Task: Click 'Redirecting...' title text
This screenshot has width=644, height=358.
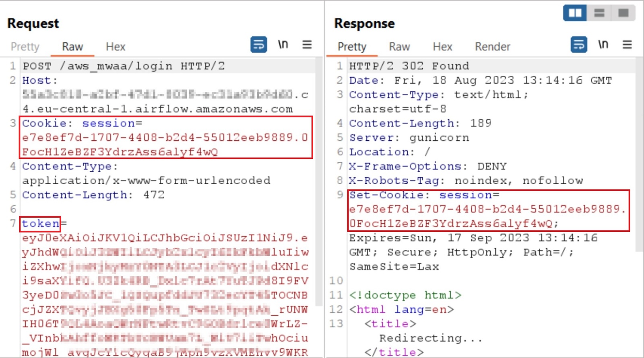Action: tap(431, 338)
